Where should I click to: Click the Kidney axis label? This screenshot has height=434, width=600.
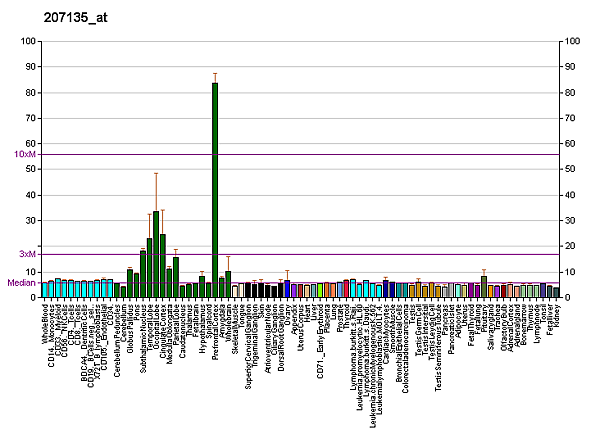[x=556, y=315]
